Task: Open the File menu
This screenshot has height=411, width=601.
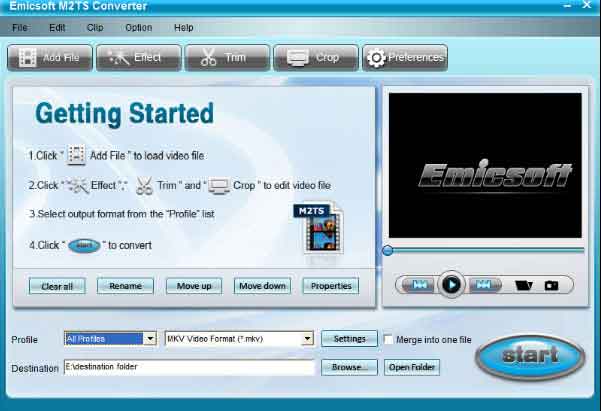Action: tap(20, 28)
